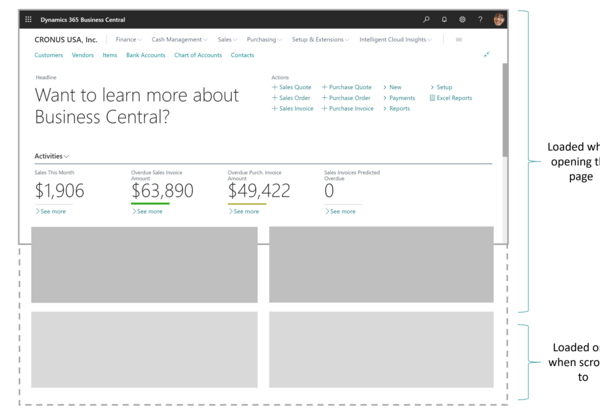Click the vertical scrollbar thumb

pyautogui.click(x=505, y=110)
